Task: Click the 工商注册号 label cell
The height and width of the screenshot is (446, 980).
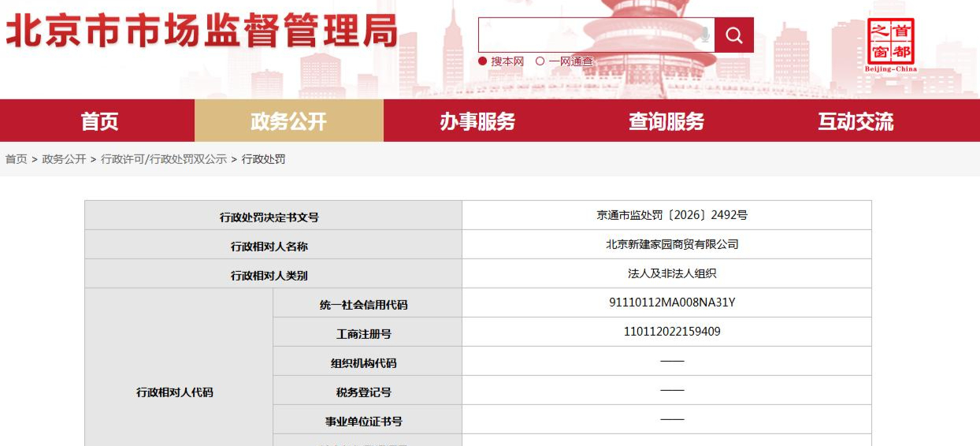Action: (367, 332)
